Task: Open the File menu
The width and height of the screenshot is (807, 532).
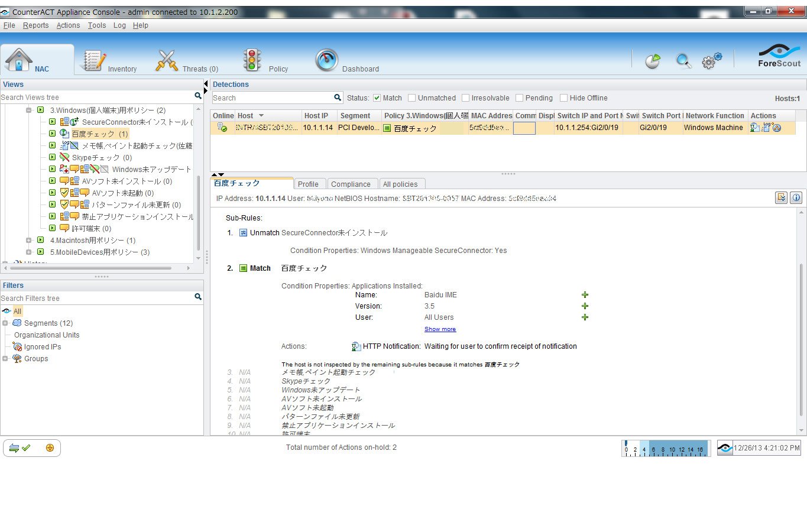Action: 9,25
